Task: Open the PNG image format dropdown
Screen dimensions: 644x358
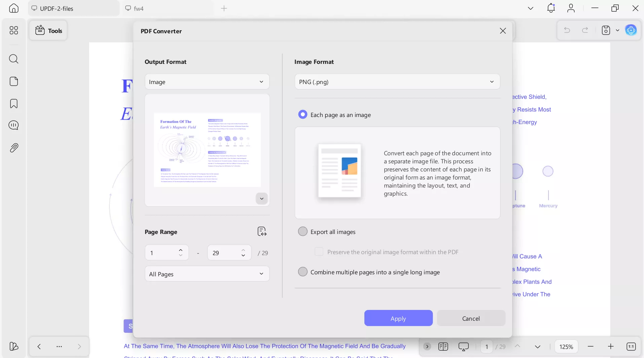Action: tap(397, 82)
